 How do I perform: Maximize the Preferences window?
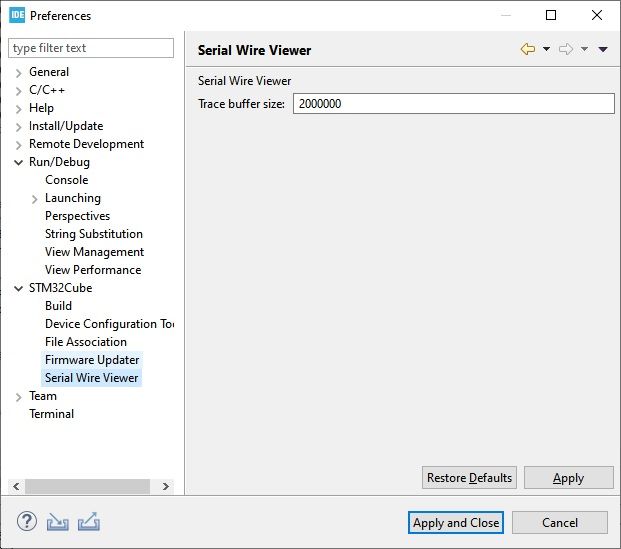[551, 15]
